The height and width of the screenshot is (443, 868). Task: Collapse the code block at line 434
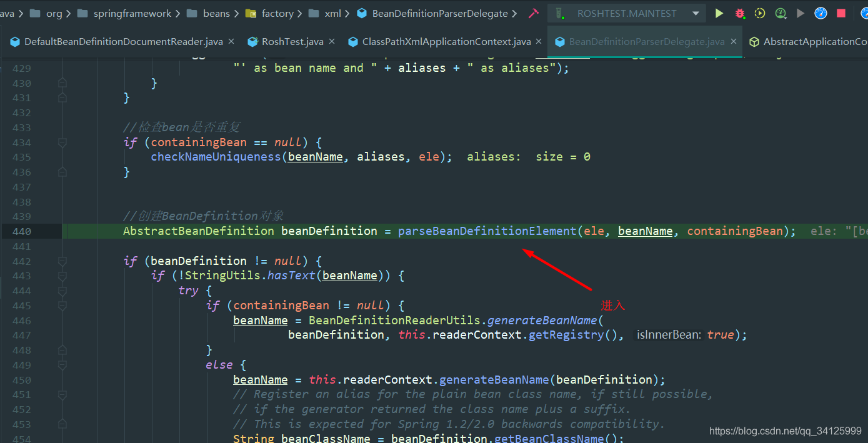click(62, 142)
